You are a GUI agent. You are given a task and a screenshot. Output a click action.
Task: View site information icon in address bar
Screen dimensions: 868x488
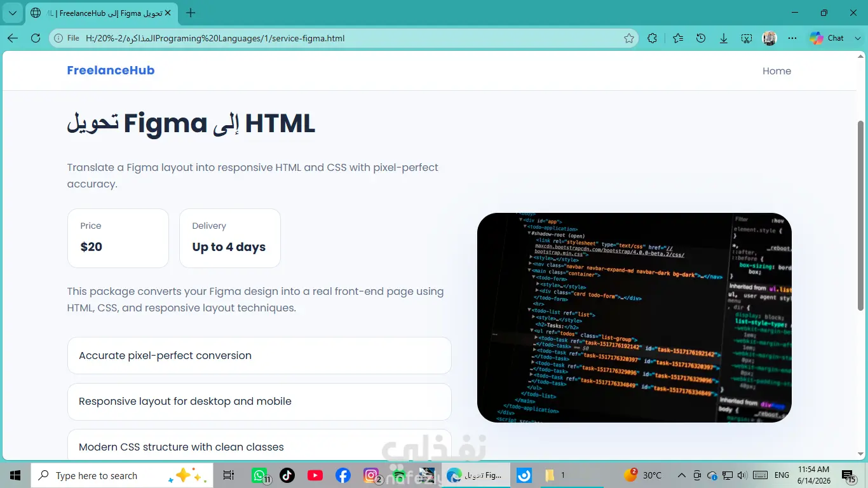(x=58, y=38)
